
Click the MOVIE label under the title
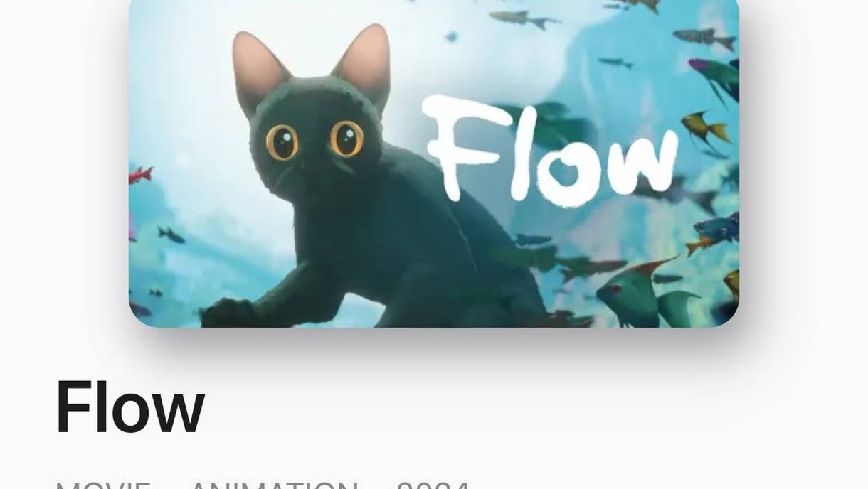point(103,484)
